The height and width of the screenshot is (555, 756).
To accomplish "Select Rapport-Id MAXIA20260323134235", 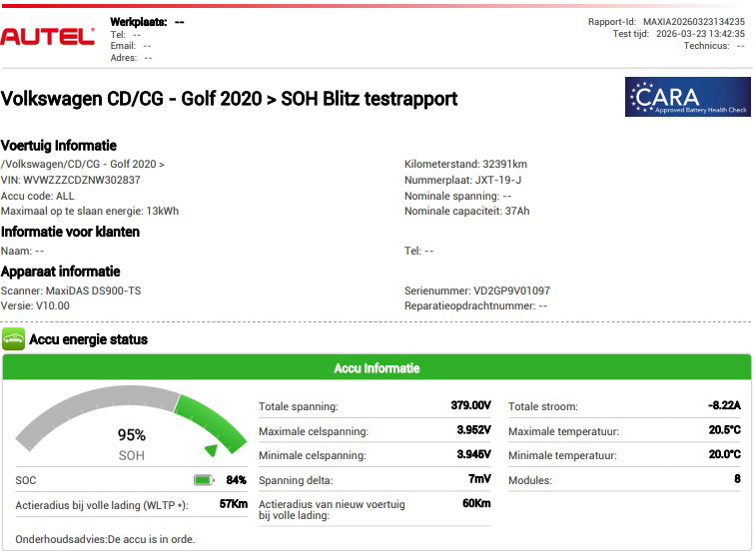I will pyautogui.click(x=666, y=22).
